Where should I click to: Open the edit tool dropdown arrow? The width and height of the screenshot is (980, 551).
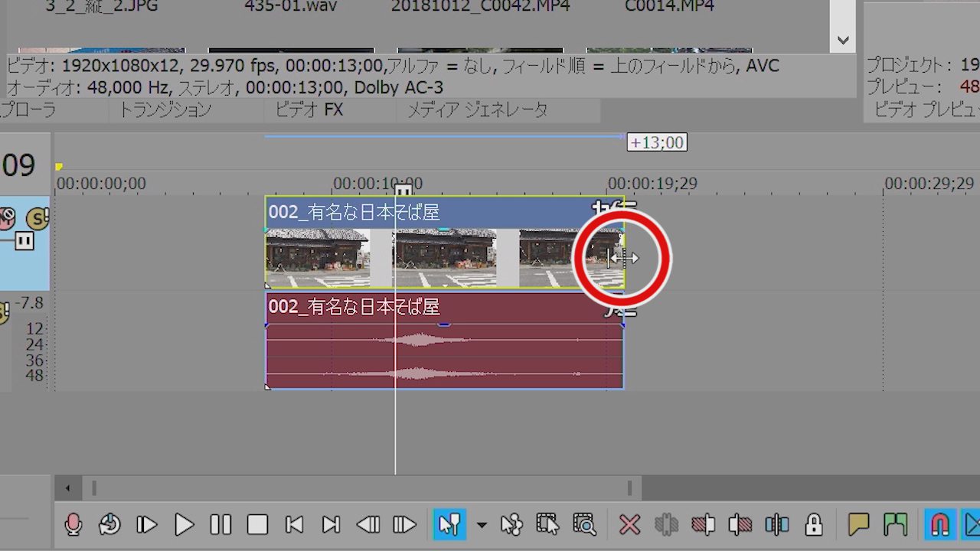[482, 525]
